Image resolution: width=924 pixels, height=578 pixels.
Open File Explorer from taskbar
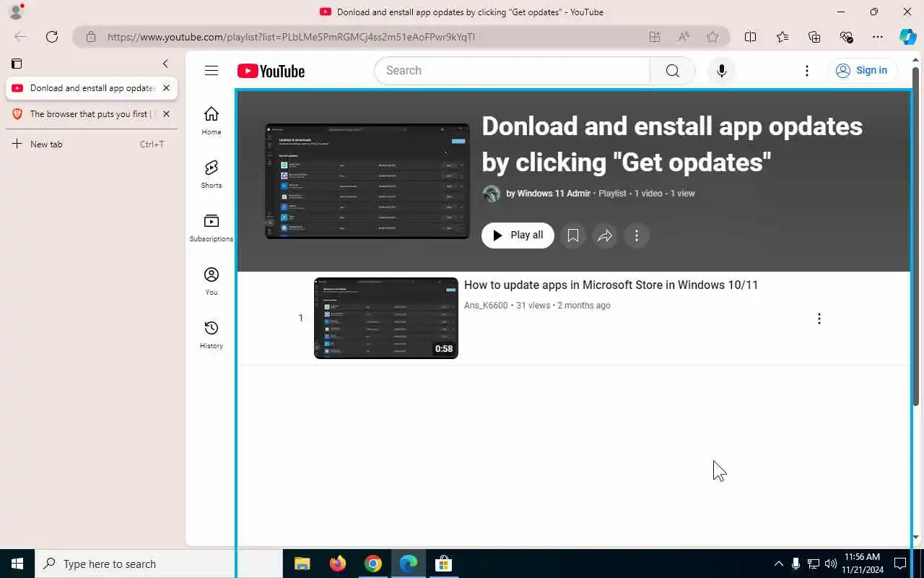click(x=302, y=564)
